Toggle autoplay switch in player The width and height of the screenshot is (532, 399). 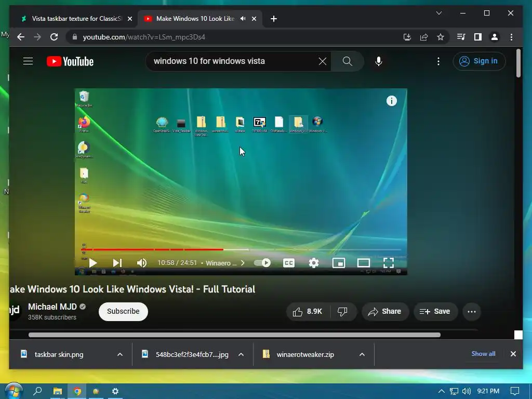click(x=262, y=262)
